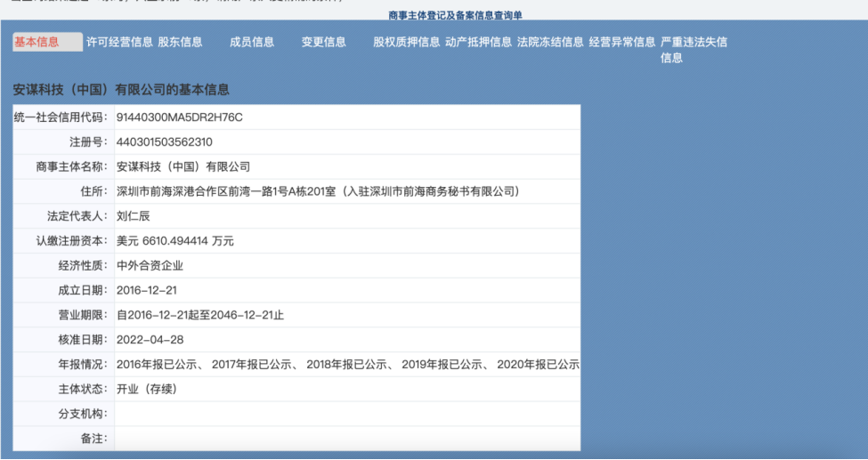This screenshot has width=868, height=460.
Task: Click 2017年报已公示 entry
Action: 252,365
